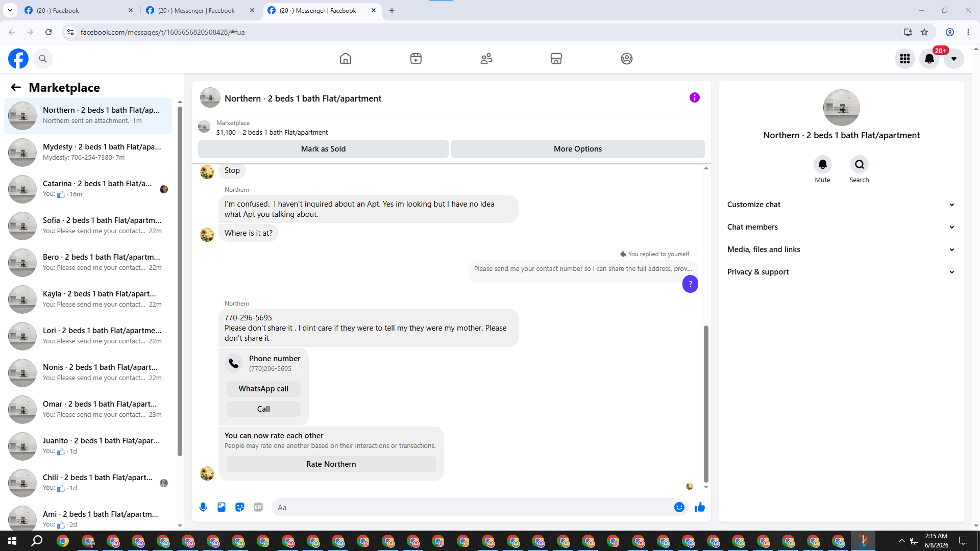Screen dimensions: 980x551
Task: Click the back arrow beside Marketplace
Action: (x=16, y=87)
